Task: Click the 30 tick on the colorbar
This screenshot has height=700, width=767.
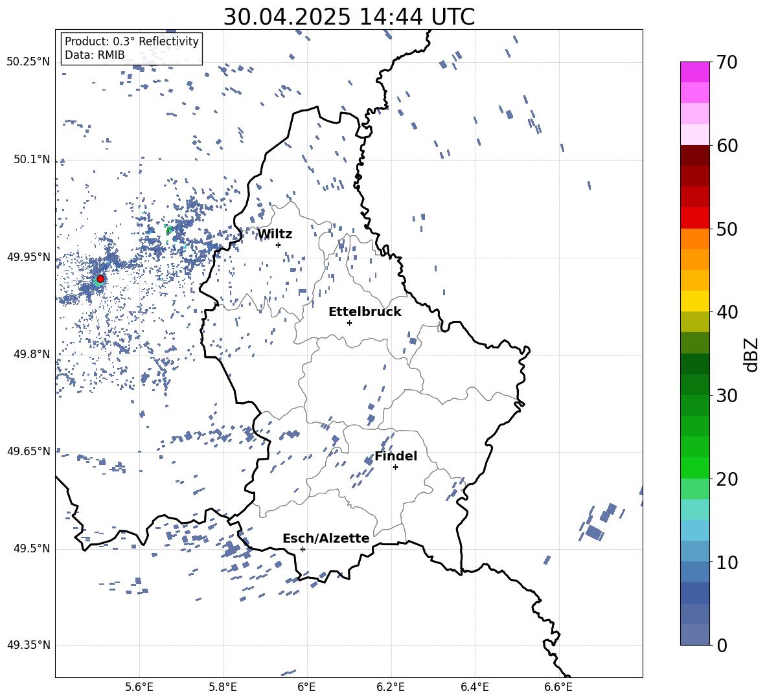Action: tap(726, 396)
